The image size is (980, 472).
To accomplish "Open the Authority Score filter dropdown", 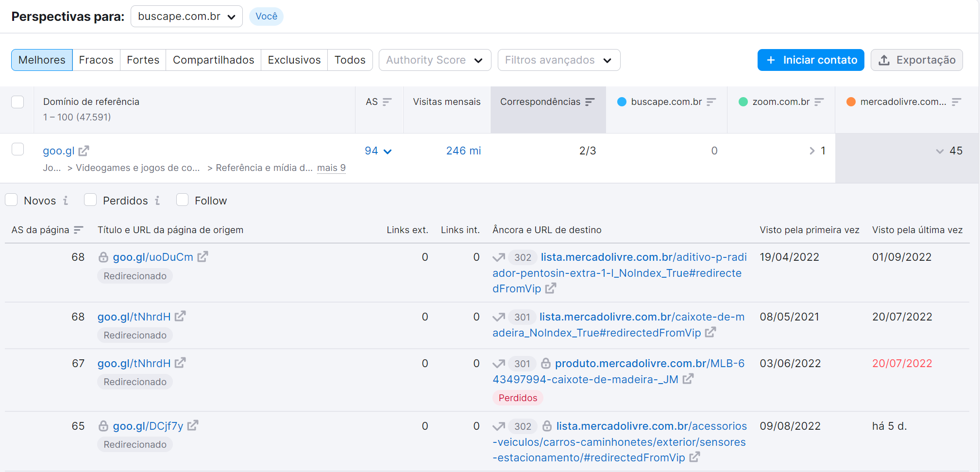I will pos(435,60).
